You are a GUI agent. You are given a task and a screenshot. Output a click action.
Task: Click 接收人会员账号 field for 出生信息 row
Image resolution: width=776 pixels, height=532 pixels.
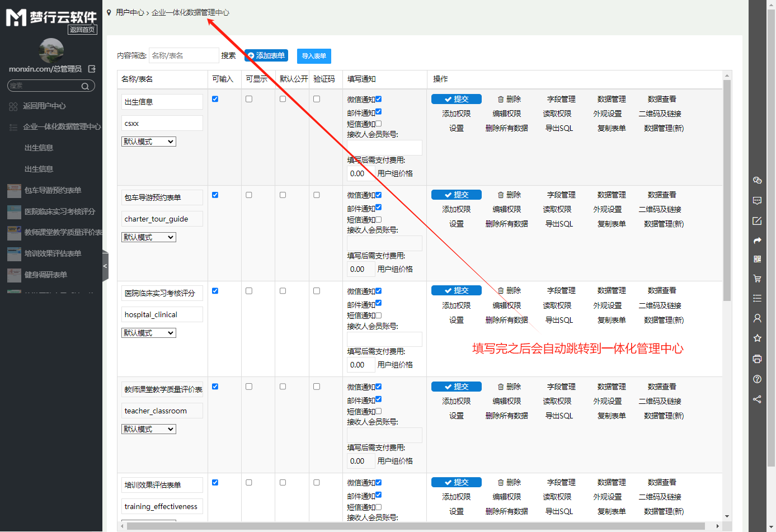click(385, 147)
